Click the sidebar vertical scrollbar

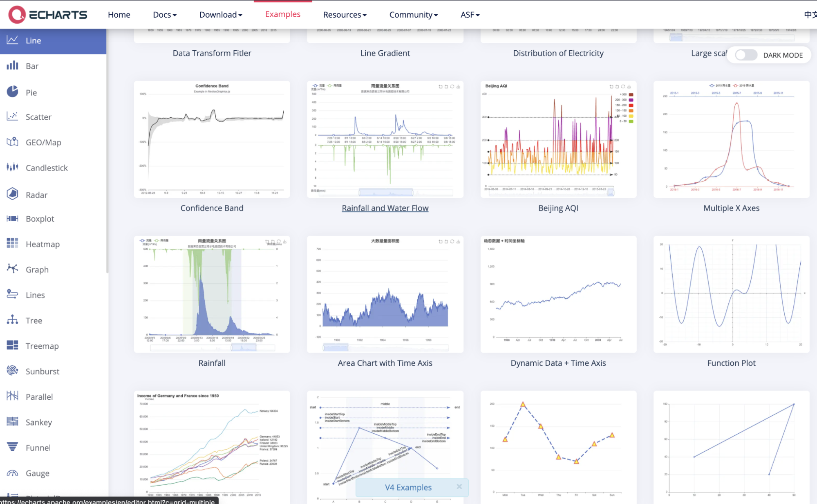pos(107,151)
